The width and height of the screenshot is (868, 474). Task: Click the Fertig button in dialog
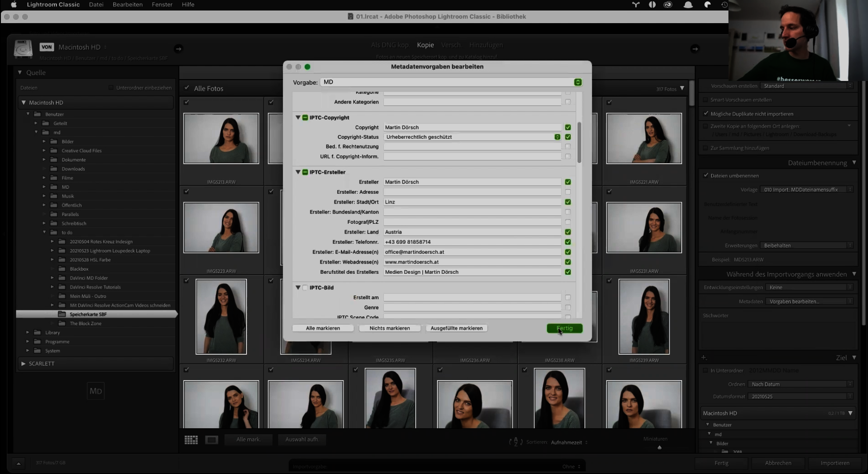[564, 328]
